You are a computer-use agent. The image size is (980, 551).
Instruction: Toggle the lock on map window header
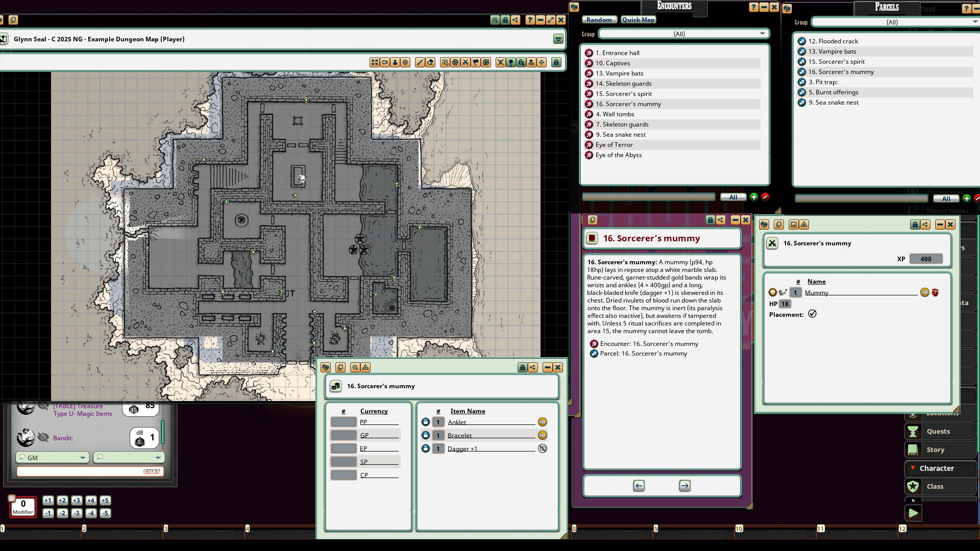click(x=505, y=20)
